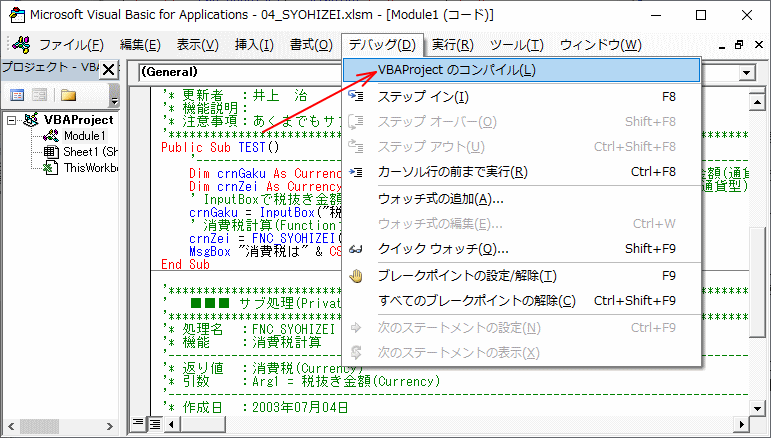Click the End Sub line

point(185,264)
